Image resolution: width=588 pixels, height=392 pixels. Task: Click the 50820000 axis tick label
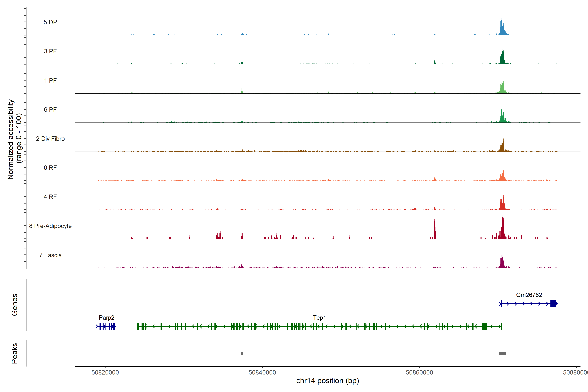coord(105,373)
